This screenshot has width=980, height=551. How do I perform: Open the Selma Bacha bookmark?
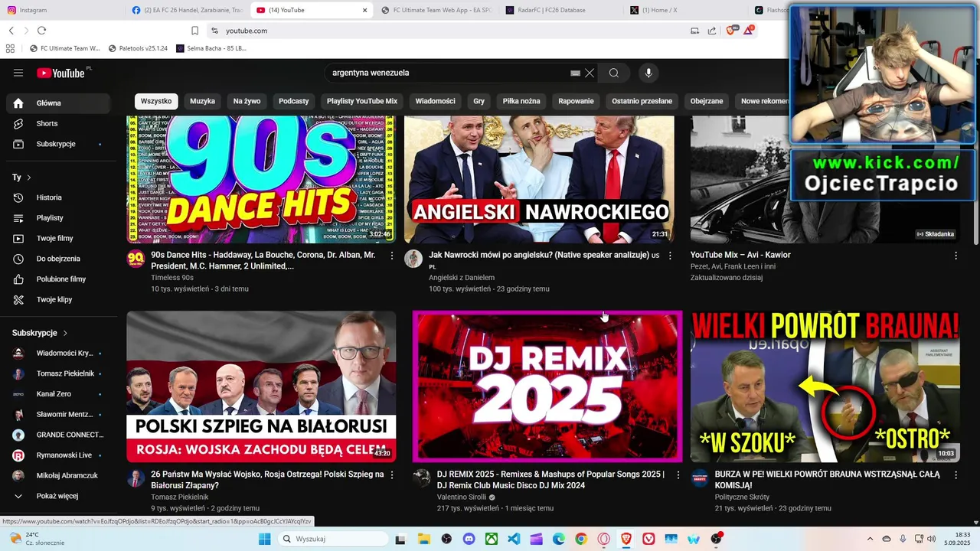pyautogui.click(x=211, y=48)
